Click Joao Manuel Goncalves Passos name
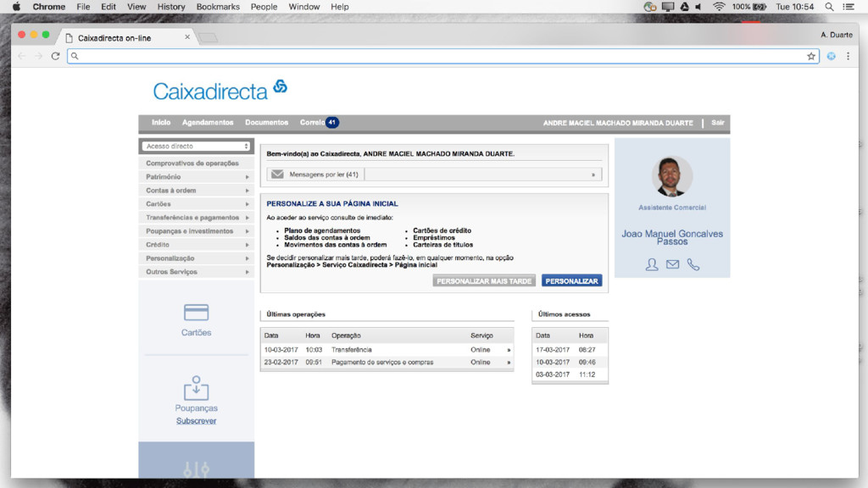The height and width of the screenshot is (488, 868). (672, 237)
